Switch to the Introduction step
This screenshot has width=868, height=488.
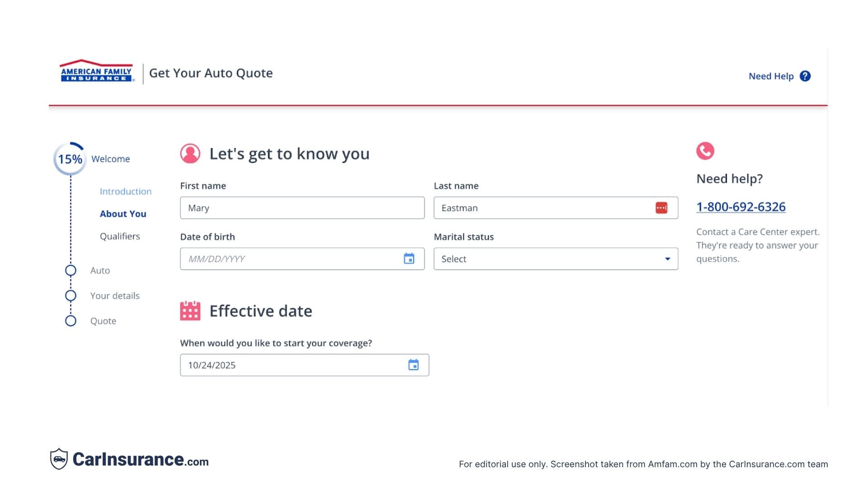[126, 191]
